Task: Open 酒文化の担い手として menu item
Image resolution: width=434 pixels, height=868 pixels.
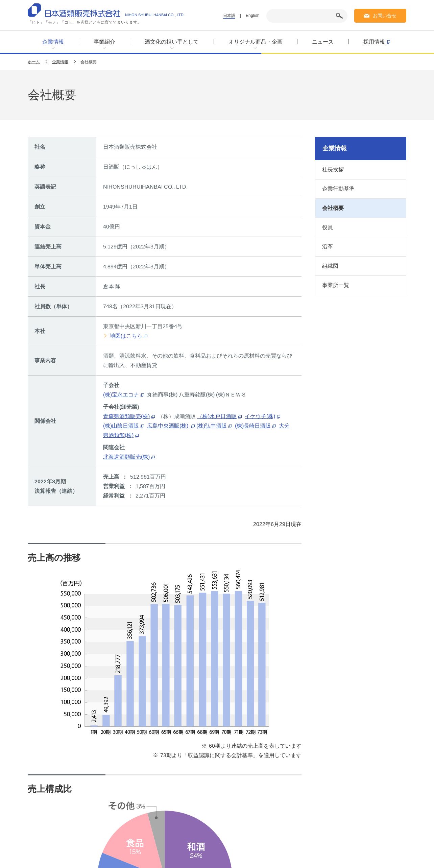Action: 172,42
